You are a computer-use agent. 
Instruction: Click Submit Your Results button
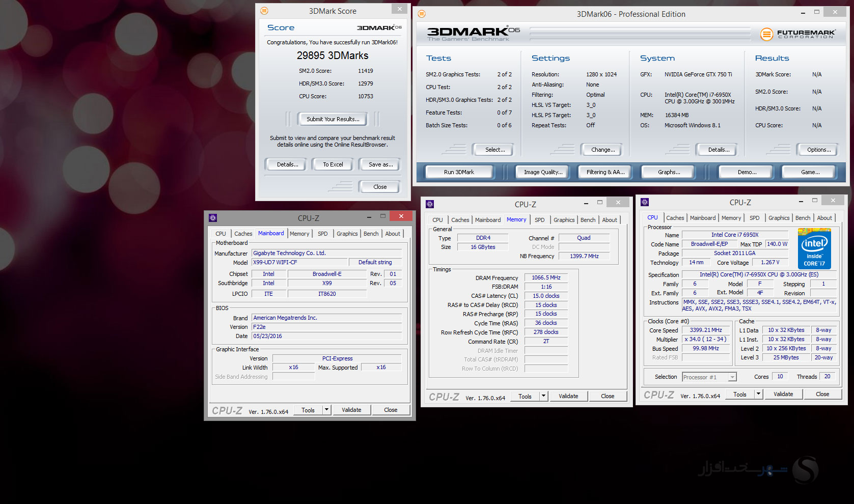(x=333, y=119)
